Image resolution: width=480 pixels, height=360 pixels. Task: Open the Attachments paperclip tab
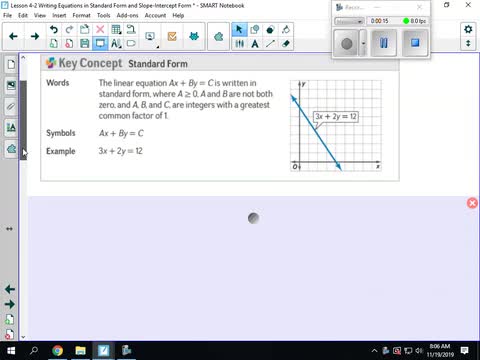coord(11,106)
